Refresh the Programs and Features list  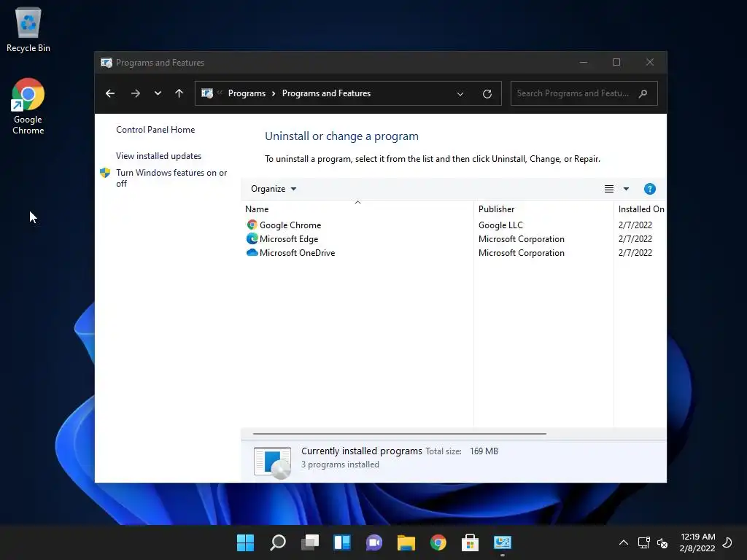487,94
